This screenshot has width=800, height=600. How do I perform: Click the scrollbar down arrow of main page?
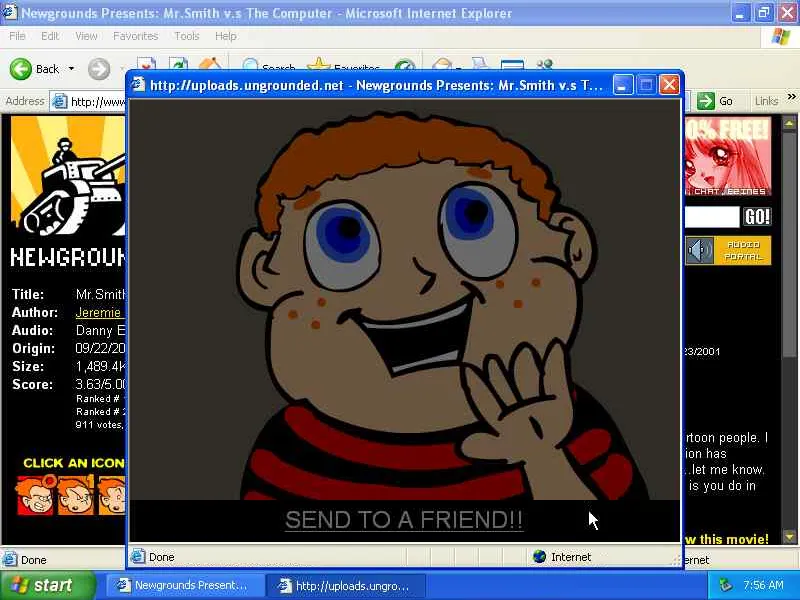[x=789, y=537]
